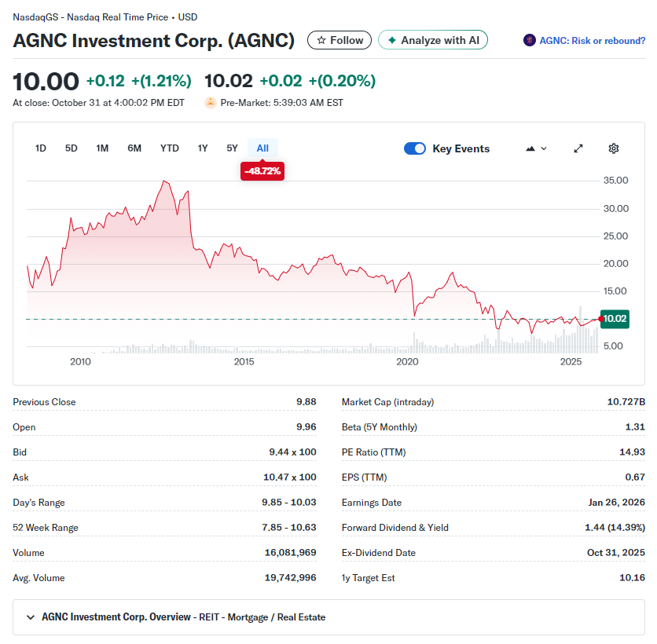Click Day's Range 9.85 - 10.03
The image size is (657, 644).
pos(289,503)
